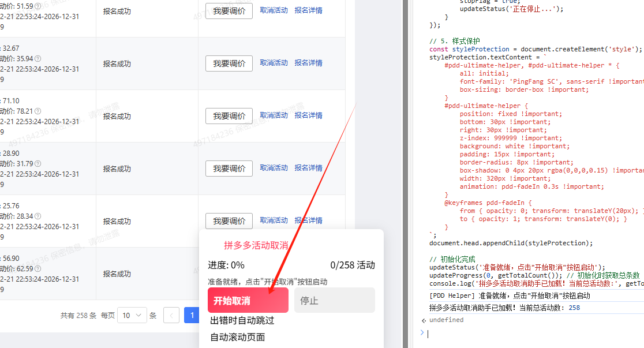Click 报名成功 status in the 78.21 row

[117, 117]
